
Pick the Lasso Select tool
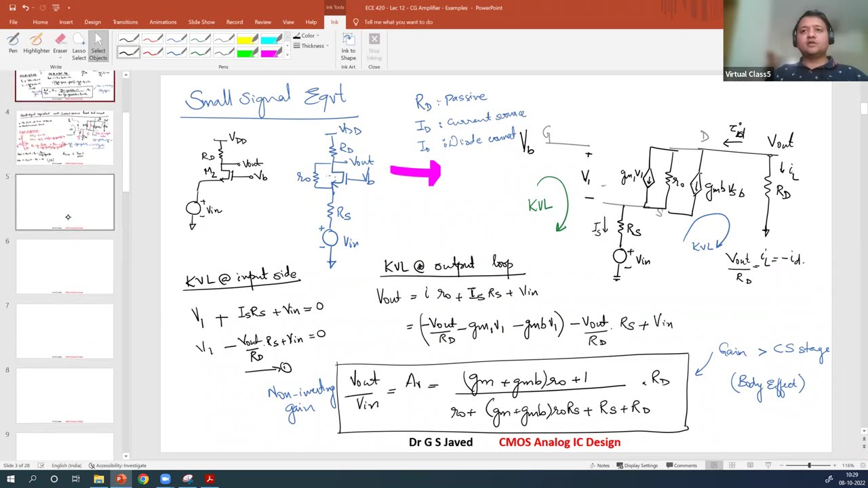coord(79,46)
